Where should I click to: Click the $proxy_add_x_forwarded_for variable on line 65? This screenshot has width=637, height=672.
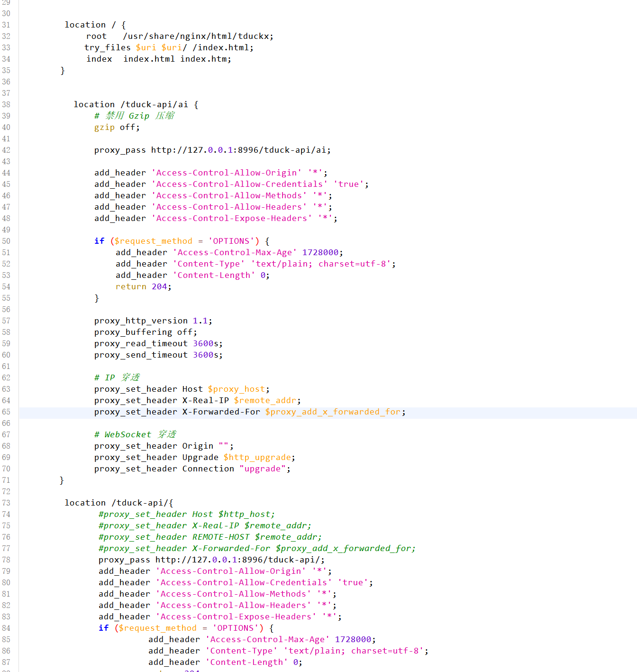coord(333,412)
